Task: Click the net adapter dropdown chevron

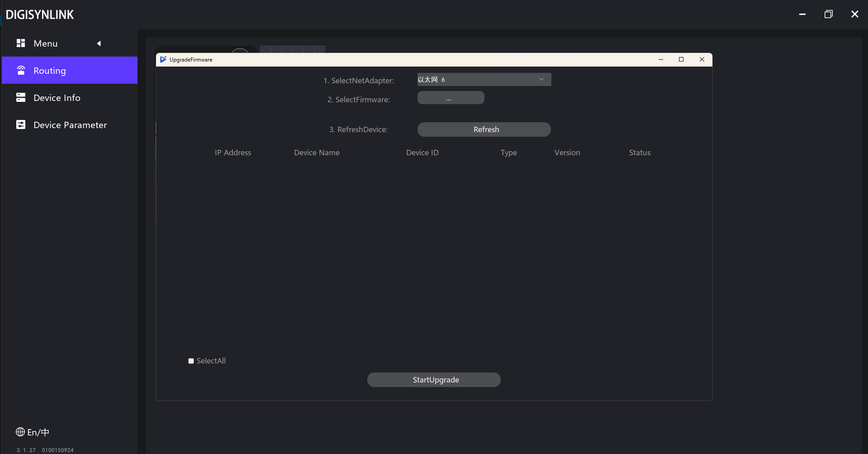Action: 541,79
